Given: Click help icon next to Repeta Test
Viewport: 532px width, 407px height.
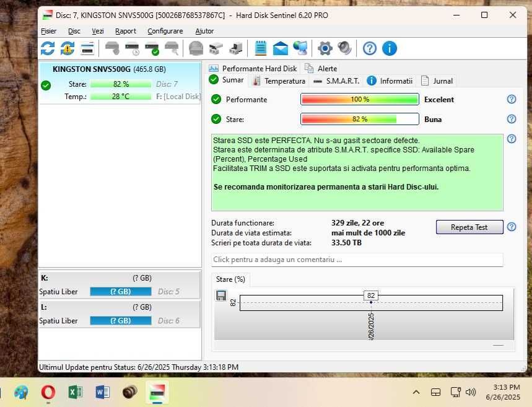Looking at the screenshot, I should 512,227.
